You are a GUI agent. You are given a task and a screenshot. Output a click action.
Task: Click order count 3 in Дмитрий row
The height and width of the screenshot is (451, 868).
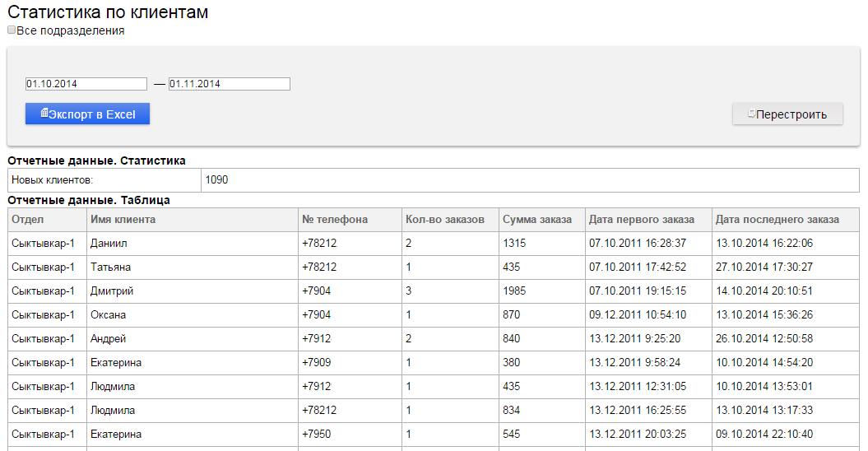pyautogui.click(x=409, y=291)
